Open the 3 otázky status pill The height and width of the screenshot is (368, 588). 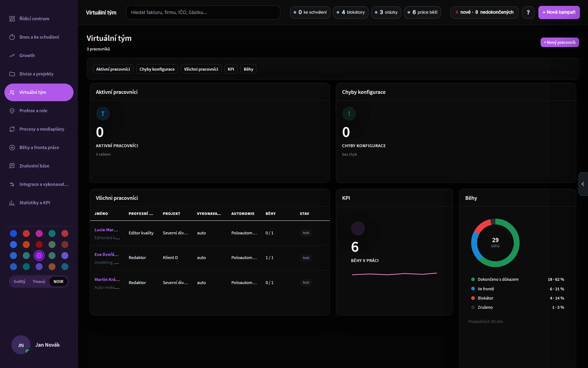(x=386, y=13)
